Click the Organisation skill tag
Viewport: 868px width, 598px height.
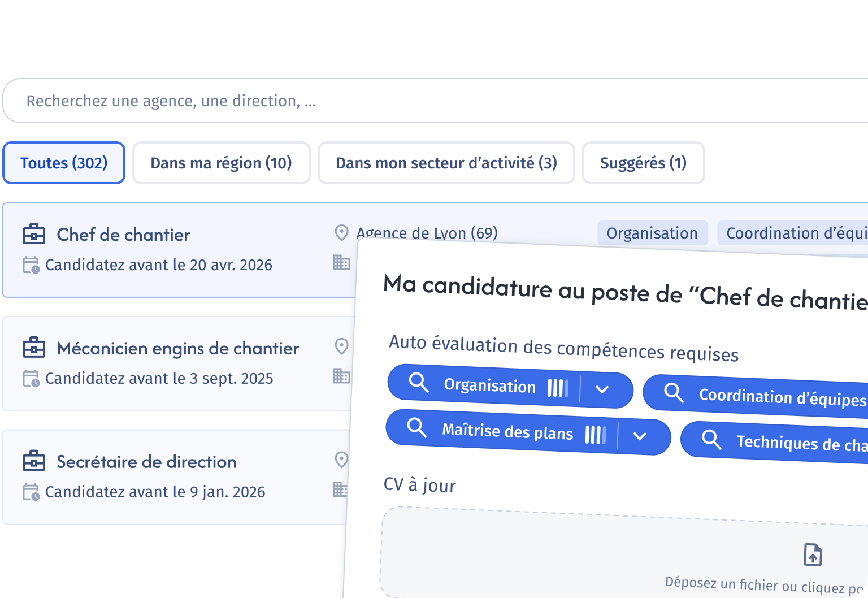coord(653,233)
